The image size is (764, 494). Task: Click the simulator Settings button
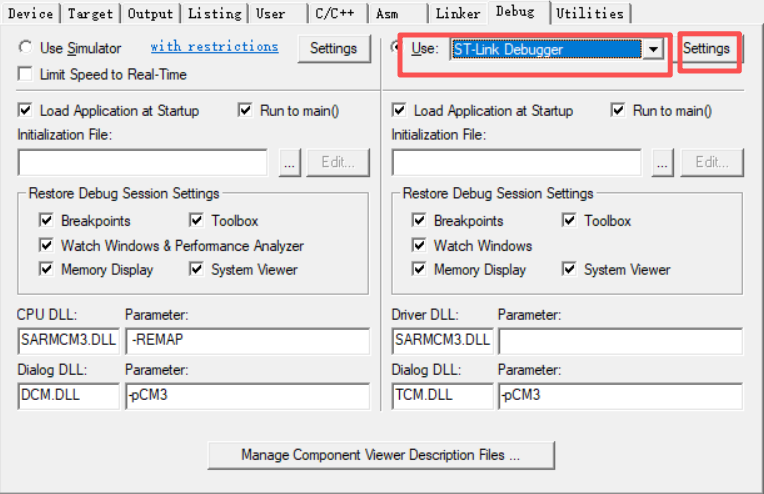pos(334,48)
